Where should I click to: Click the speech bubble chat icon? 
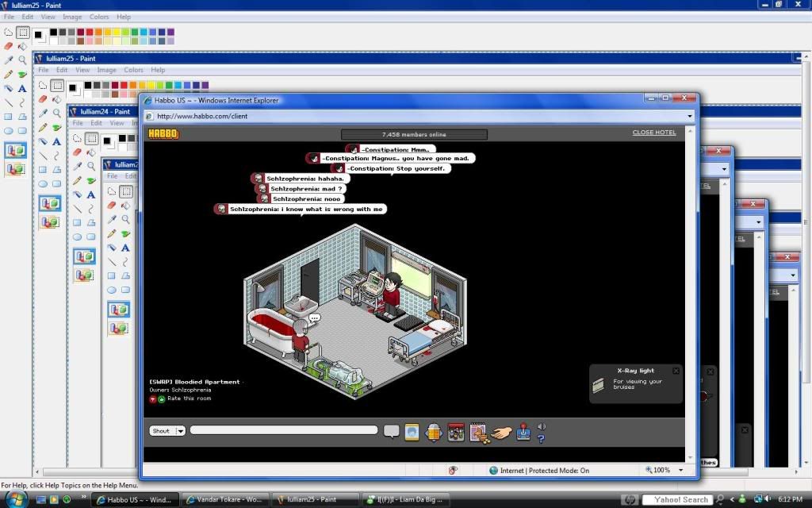coord(391,432)
